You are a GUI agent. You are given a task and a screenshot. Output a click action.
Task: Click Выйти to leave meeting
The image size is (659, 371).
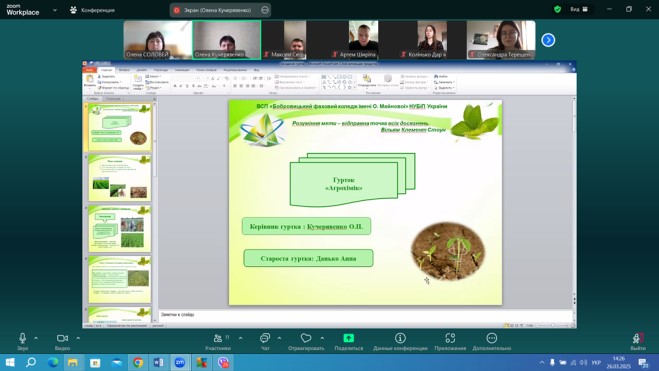[638, 342]
